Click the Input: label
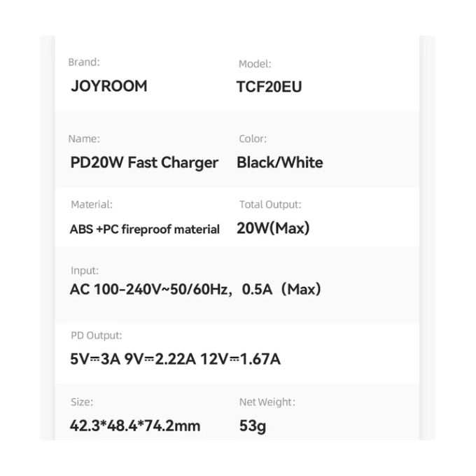Screen dimensions: 476x476 (x=85, y=271)
